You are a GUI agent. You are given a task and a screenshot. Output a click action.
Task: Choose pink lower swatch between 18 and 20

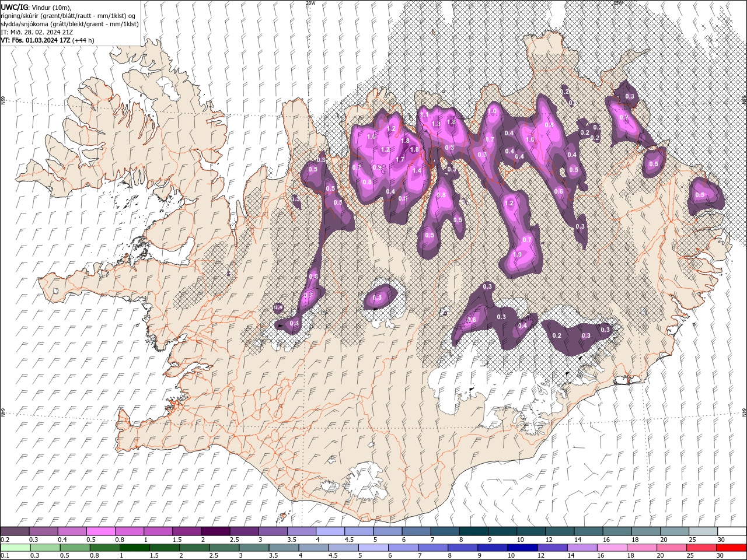click(643, 548)
